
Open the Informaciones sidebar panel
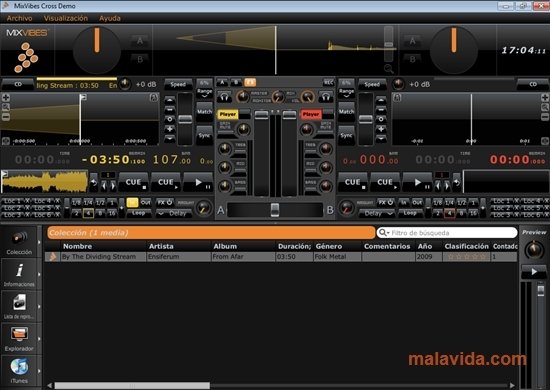click(x=19, y=274)
